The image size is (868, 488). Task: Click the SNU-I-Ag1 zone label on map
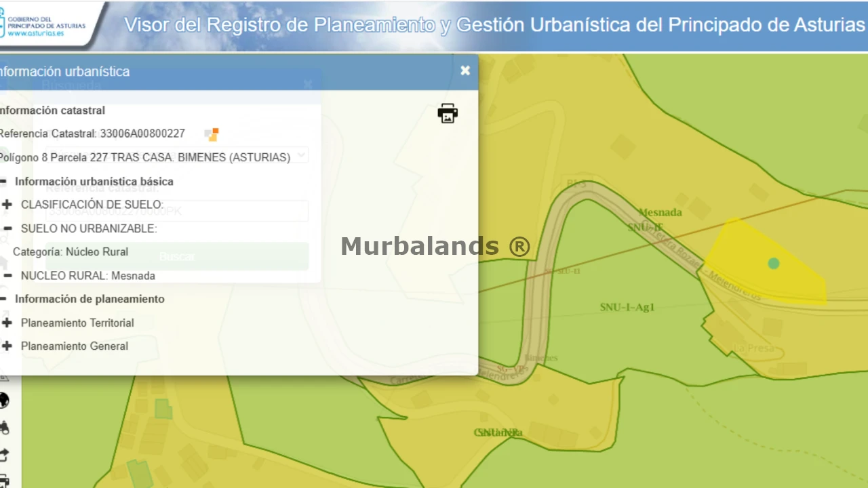(627, 307)
